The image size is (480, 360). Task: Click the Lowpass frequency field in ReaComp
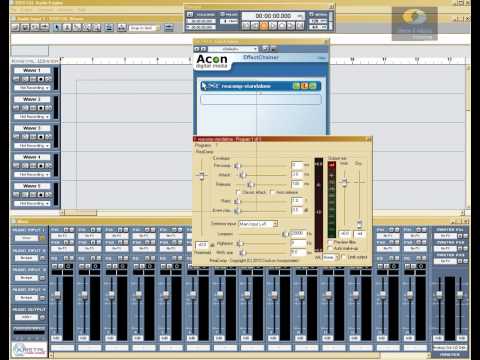coord(298,234)
